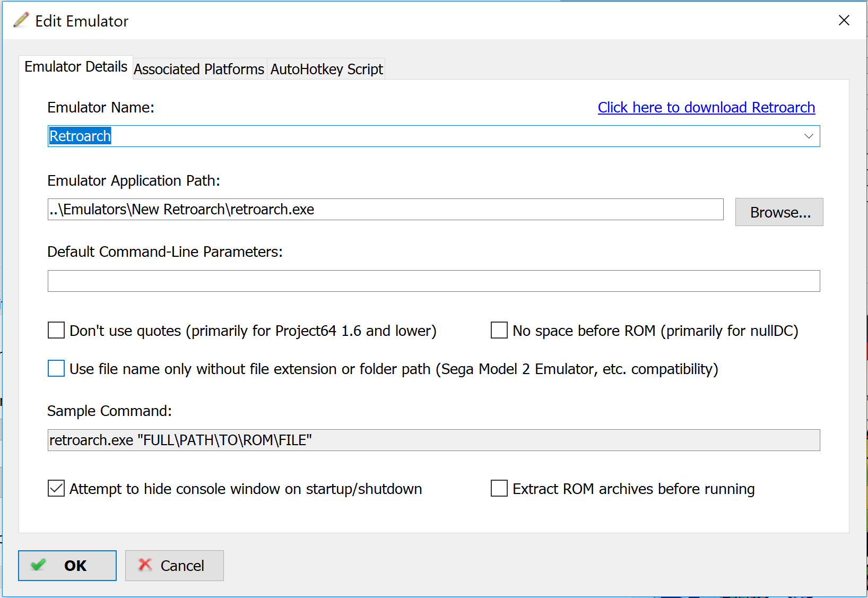868x598 pixels.
Task: Click the Sample Command read-only field
Action: (433, 440)
